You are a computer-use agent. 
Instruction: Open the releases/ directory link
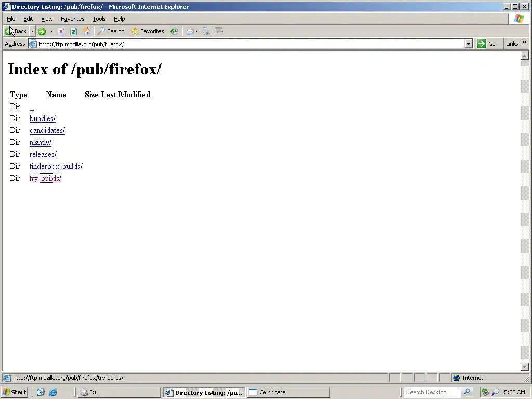(43, 154)
